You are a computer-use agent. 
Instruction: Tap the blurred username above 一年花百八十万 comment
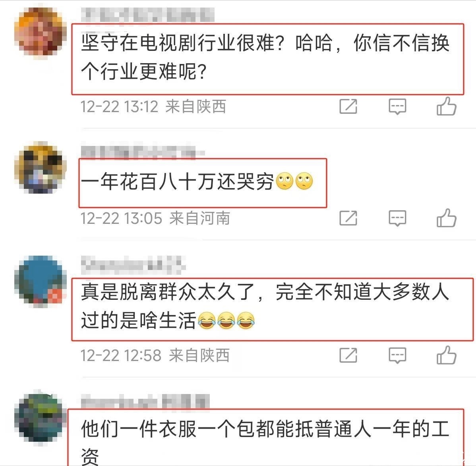(143, 153)
